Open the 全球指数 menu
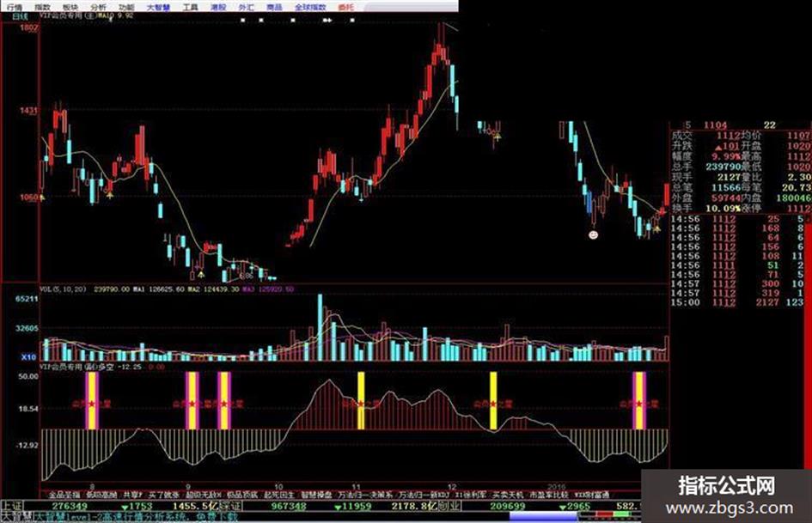Image resolution: width=812 pixels, height=523 pixels. click(x=310, y=7)
